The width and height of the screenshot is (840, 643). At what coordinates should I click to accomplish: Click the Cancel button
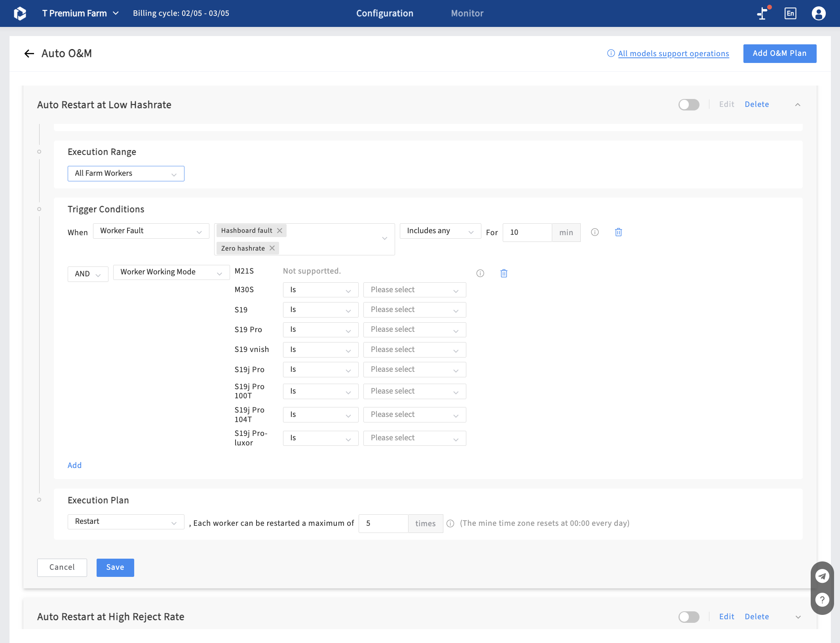(x=62, y=567)
